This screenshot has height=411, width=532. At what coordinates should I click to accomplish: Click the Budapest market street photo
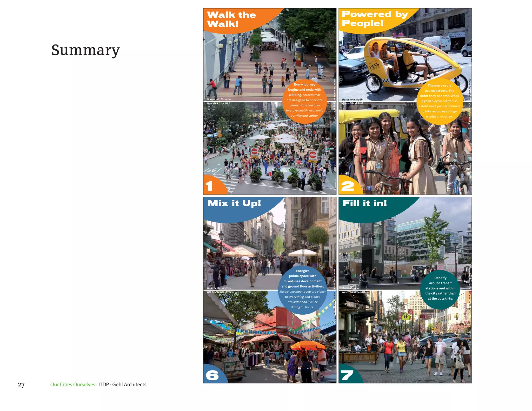270,243
